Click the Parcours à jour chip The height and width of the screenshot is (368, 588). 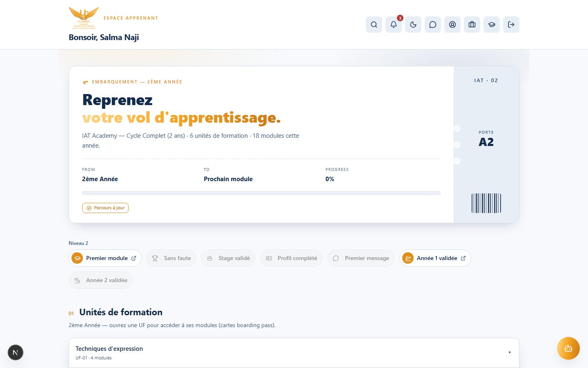click(105, 208)
